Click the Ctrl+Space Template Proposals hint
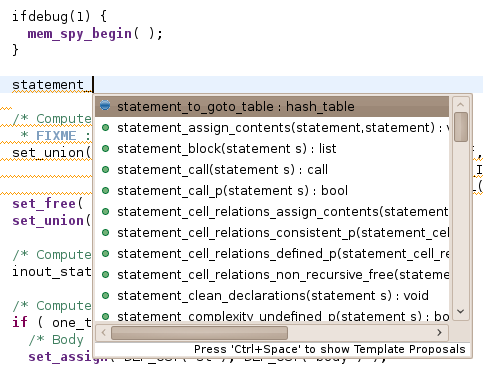 point(329,349)
